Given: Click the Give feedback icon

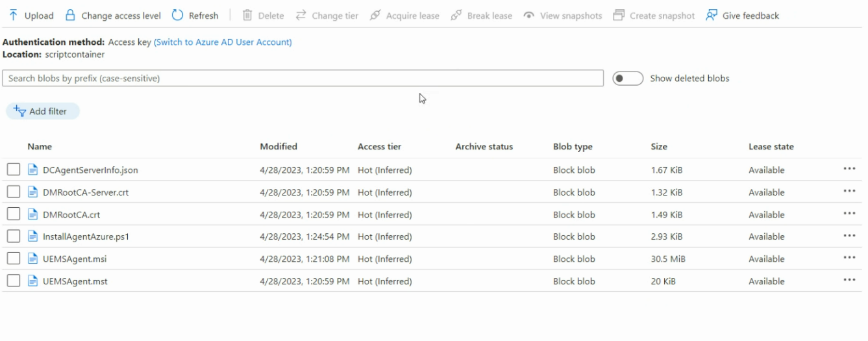Looking at the screenshot, I should tap(712, 16).
